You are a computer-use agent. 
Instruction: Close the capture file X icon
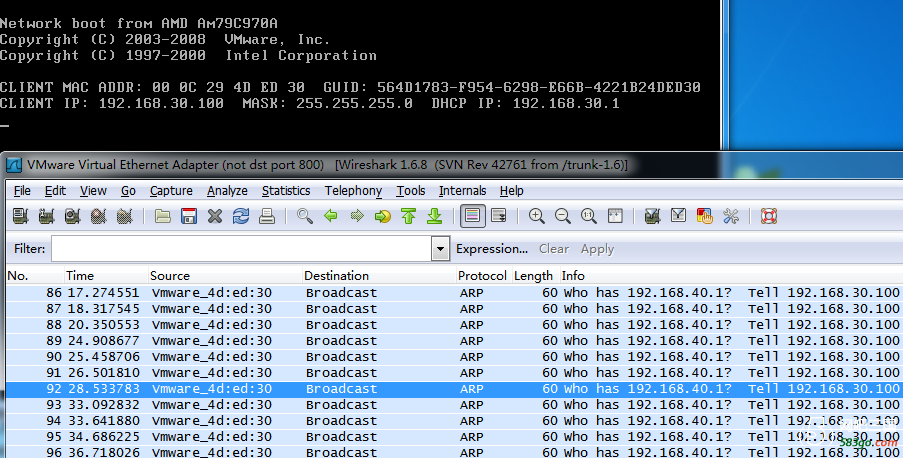click(x=215, y=216)
